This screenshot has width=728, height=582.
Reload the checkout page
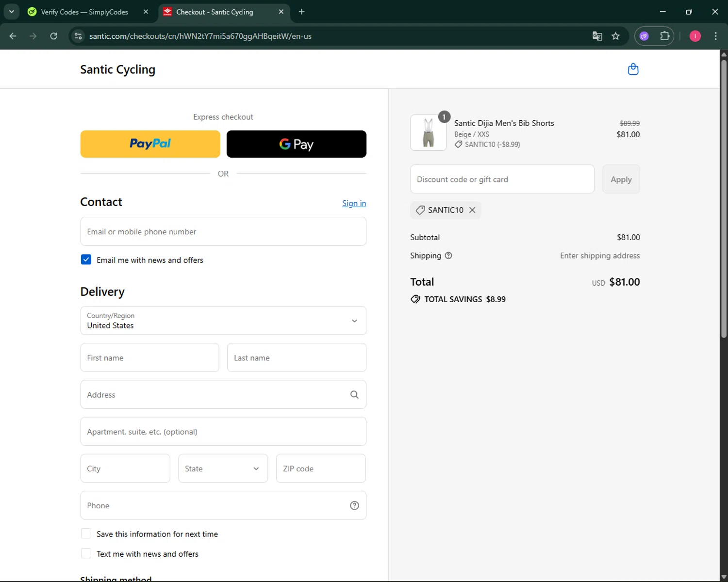click(x=53, y=36)
